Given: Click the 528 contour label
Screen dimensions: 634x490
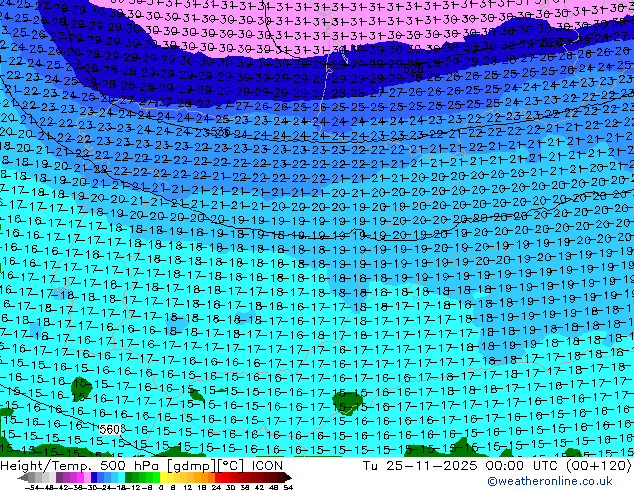Looking at the screenshot, I should 416,69.
